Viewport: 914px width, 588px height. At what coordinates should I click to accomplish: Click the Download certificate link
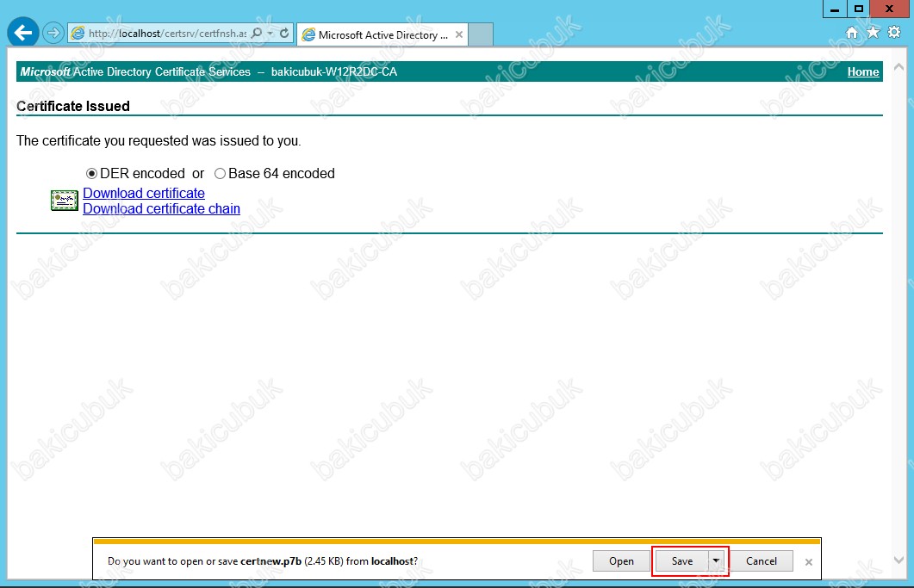tap(143, 193)
